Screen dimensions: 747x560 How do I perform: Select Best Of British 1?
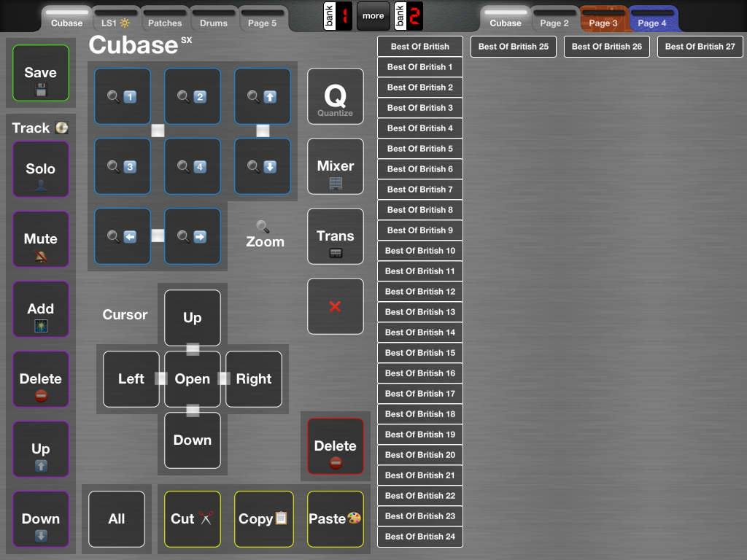pos(420,67)
